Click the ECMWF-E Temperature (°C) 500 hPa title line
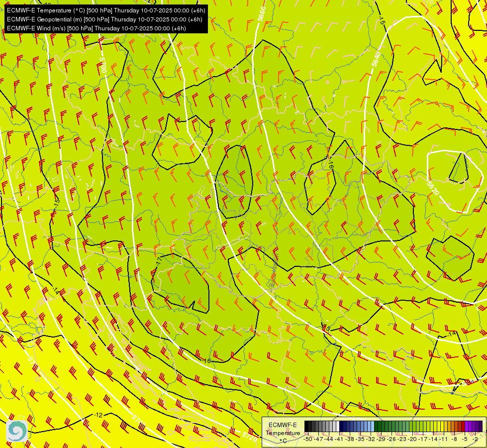Screen dimensions: 487x448 [106, 10]
